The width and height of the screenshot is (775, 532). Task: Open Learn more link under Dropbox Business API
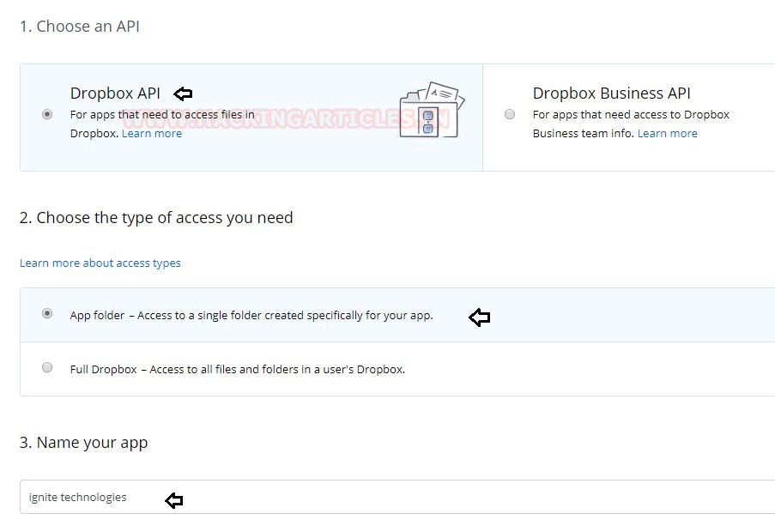tap(667, 133)
